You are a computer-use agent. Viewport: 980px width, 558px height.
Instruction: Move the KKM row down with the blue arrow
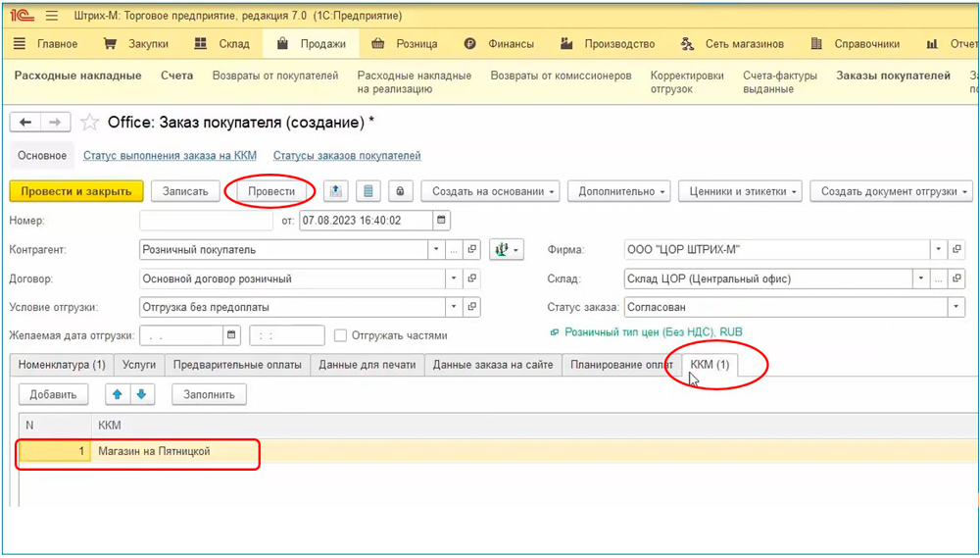coord(141,394)
